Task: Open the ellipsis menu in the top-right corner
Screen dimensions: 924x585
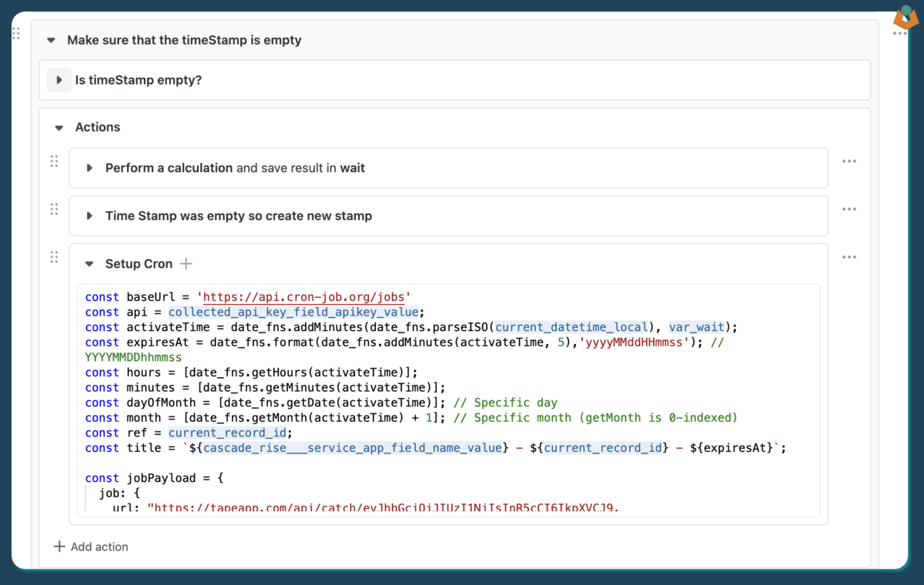Action: [899, 34]
